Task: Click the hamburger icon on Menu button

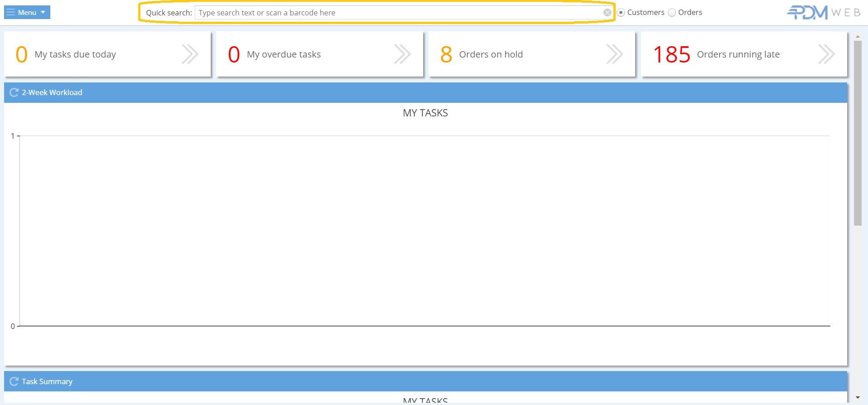Action: coord(11,12)
